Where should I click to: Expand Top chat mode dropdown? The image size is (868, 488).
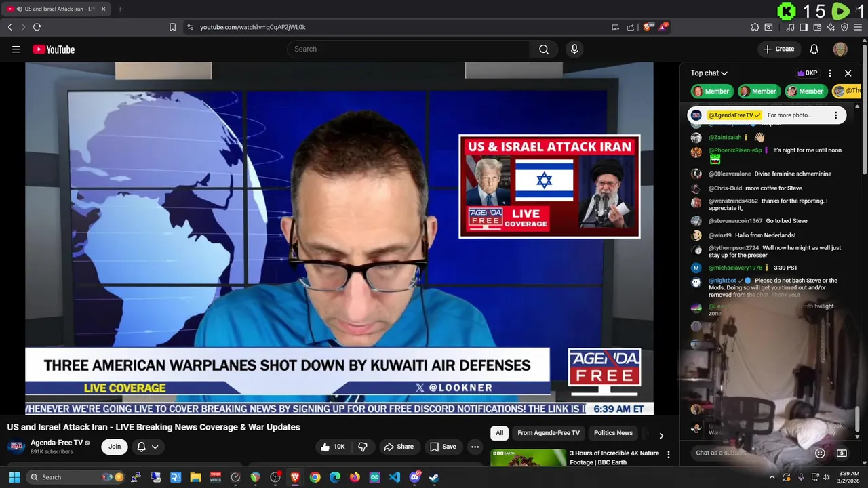(709, 73)
